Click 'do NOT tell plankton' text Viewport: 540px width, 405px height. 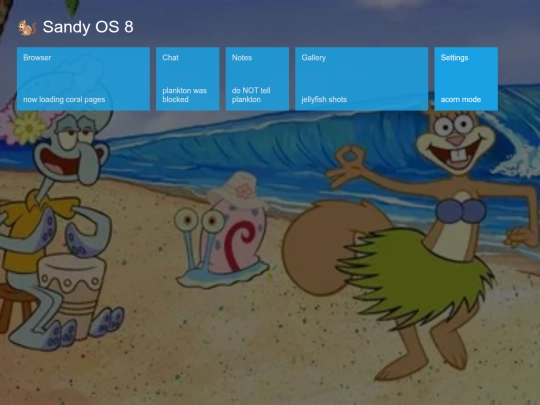(x=251, y=95)
